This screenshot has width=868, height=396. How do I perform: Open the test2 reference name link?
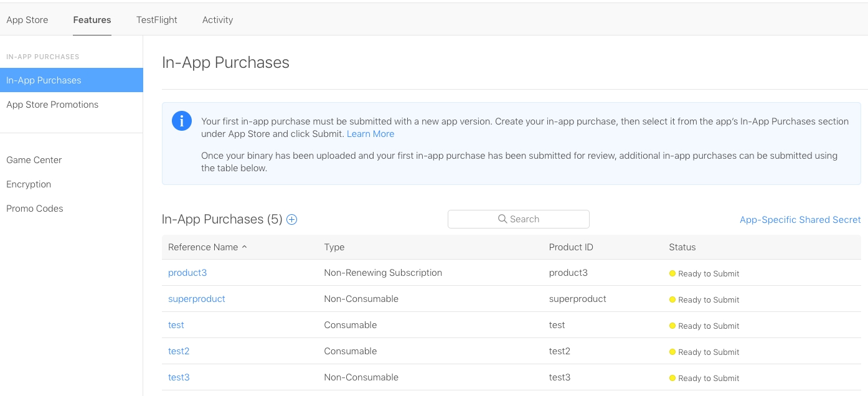(x=179, y=351)
